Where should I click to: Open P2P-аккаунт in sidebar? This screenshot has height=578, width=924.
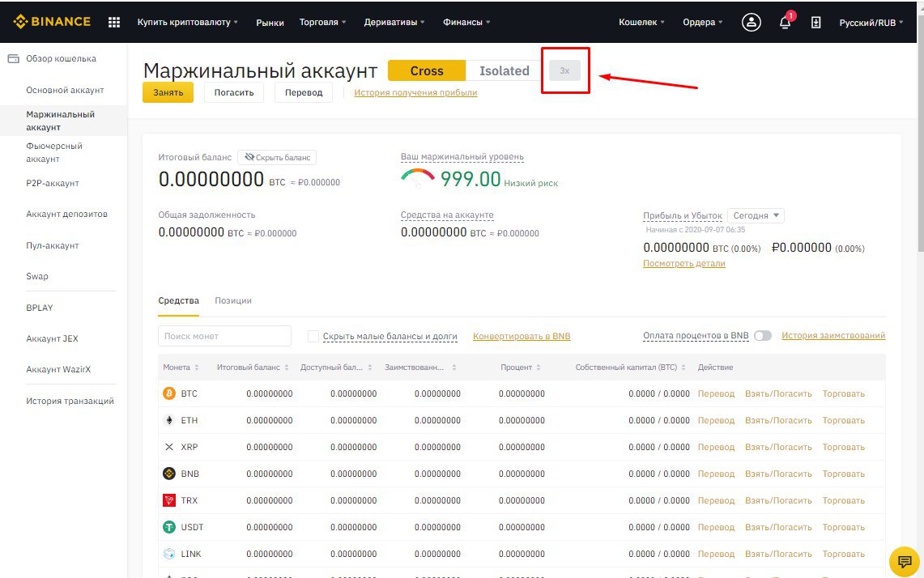point(53,183)
